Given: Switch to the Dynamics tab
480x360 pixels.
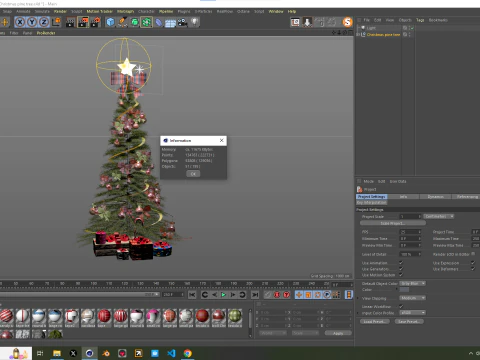Looking at the screenshot, I should click(435, 197).
